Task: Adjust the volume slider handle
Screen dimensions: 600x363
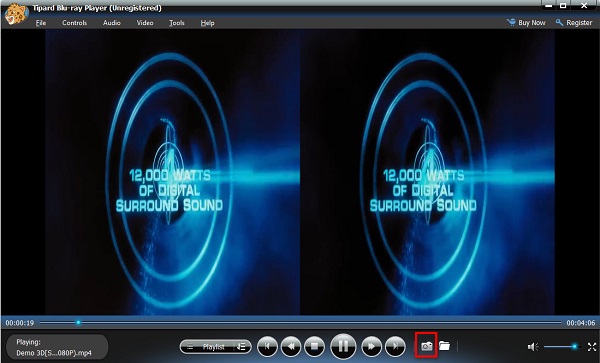Action: click(x=574, y=347)
